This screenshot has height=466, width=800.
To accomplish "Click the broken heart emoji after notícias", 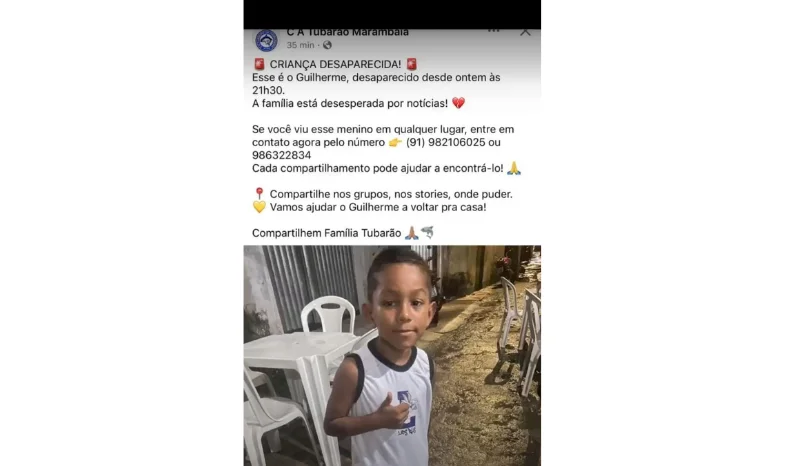I will (x=458, y=103).
